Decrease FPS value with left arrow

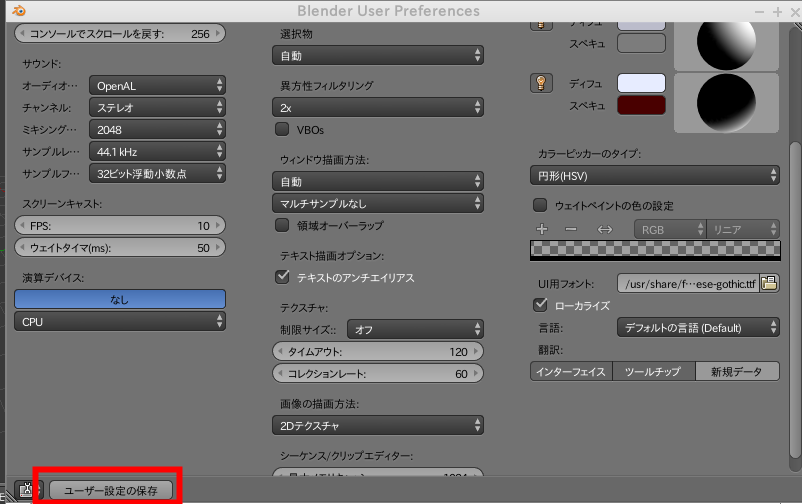pyautogui.click(x=22, y=225)
